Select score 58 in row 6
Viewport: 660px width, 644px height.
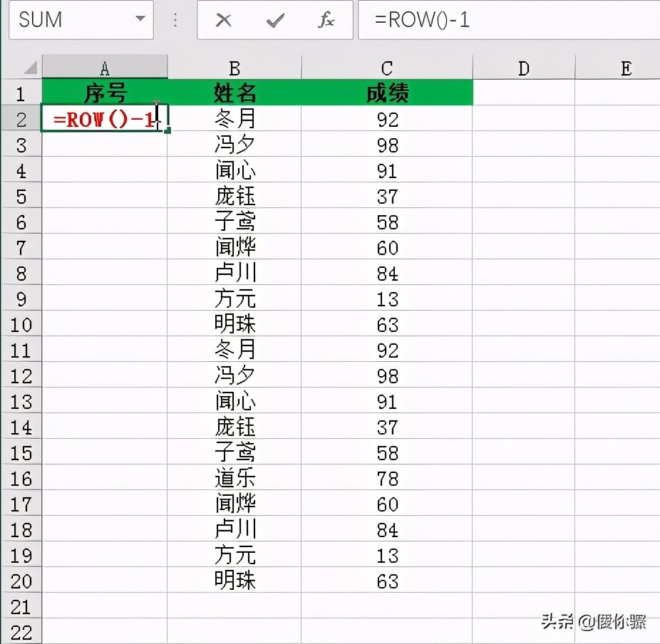tap(387, 222)
